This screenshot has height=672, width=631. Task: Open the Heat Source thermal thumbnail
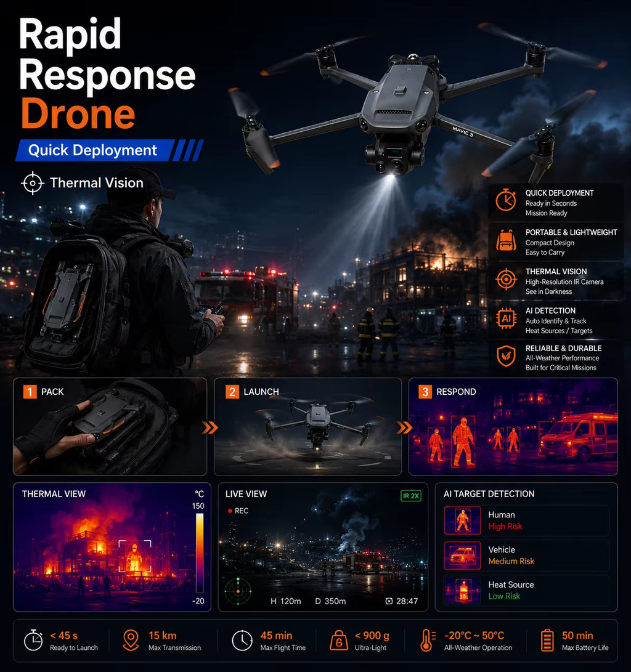coord(463,590)
